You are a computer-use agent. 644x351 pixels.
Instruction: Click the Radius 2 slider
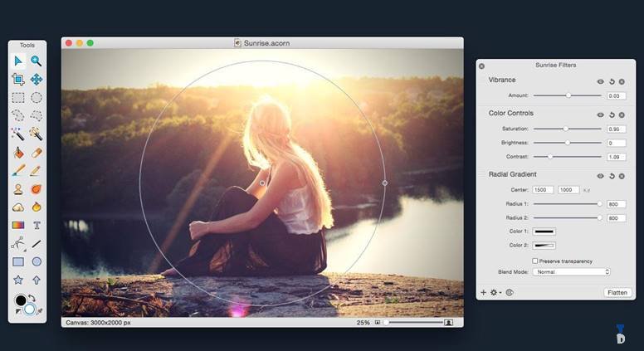567,217
